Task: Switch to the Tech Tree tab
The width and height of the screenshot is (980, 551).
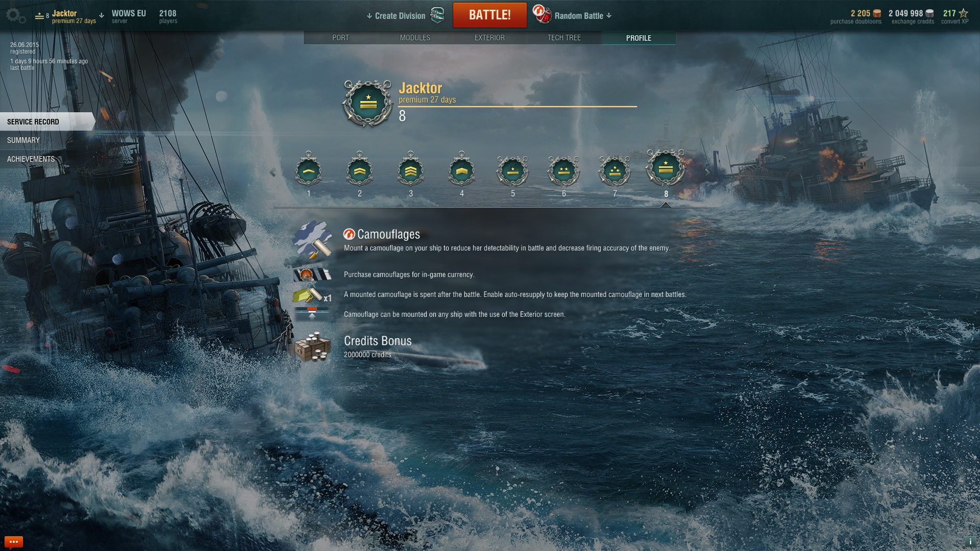Action: click(564, 38)
